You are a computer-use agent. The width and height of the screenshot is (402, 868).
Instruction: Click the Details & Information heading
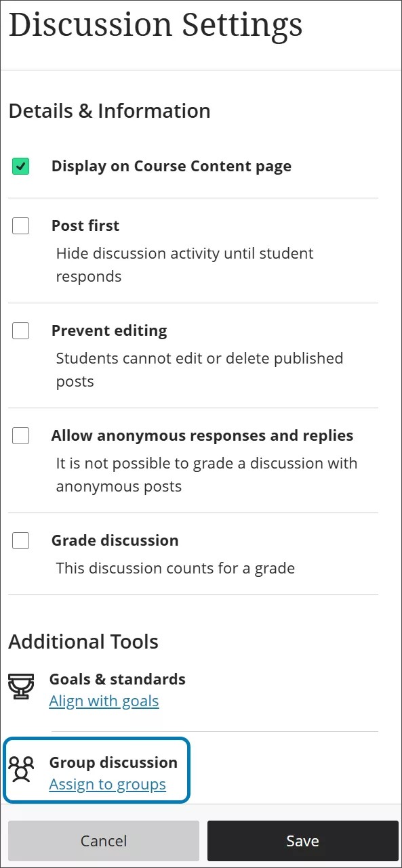click(x=109, y=110)
